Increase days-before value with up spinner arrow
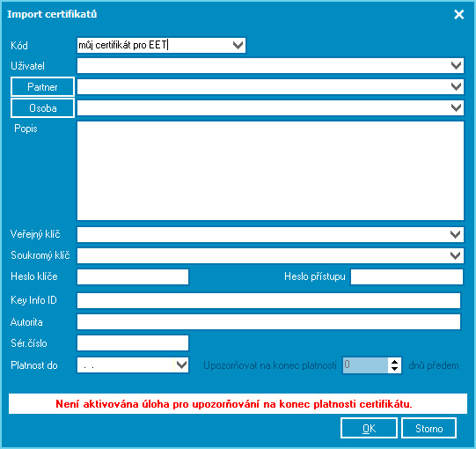The width and height of the screenshot is (476, 449). [x=394, y=362]
